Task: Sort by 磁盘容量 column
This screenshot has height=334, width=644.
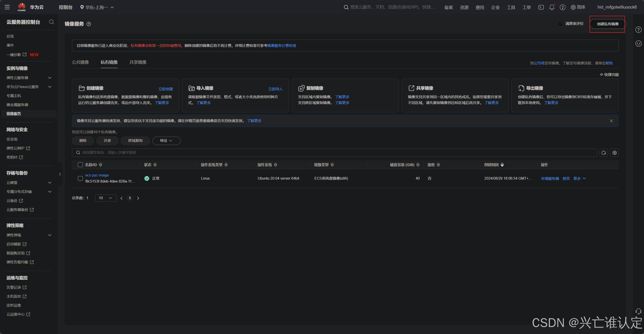Action: click(418, 165)
